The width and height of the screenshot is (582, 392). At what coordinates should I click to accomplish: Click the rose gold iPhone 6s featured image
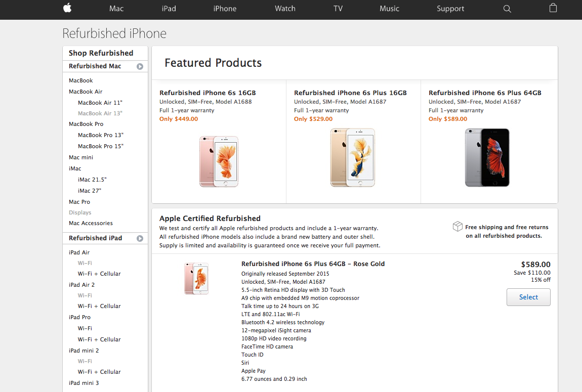click(x=219, y=161)
